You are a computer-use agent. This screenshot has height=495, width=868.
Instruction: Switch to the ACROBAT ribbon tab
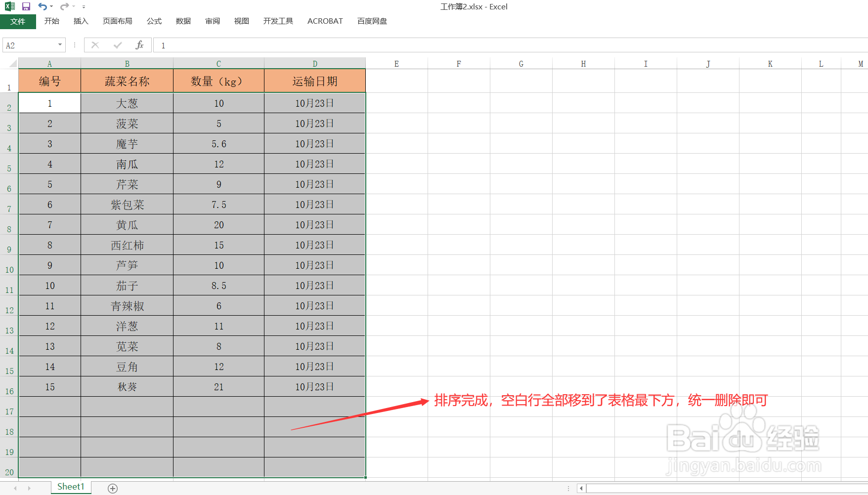coord(325,21)
